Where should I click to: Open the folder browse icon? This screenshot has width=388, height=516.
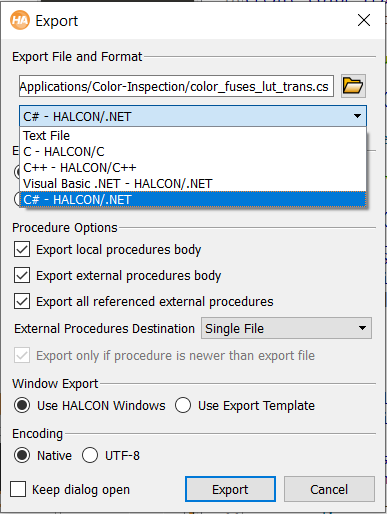tap(353, 86)
